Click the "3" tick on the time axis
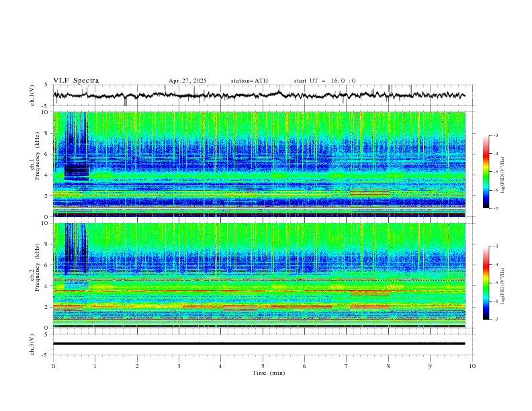Image resolution: width=532 pixels, height=411 pixels. [179, 366]
